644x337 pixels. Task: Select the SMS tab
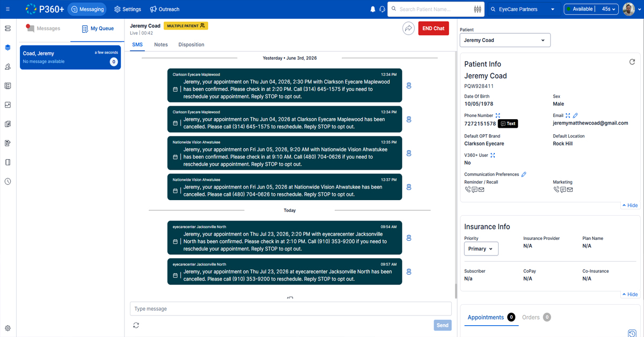[137, 45]
